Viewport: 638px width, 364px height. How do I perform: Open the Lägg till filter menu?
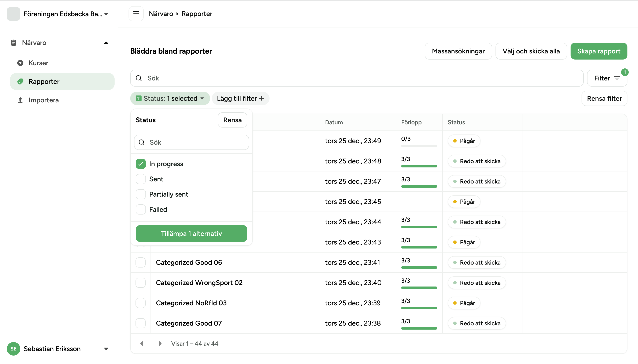[240, 99]
